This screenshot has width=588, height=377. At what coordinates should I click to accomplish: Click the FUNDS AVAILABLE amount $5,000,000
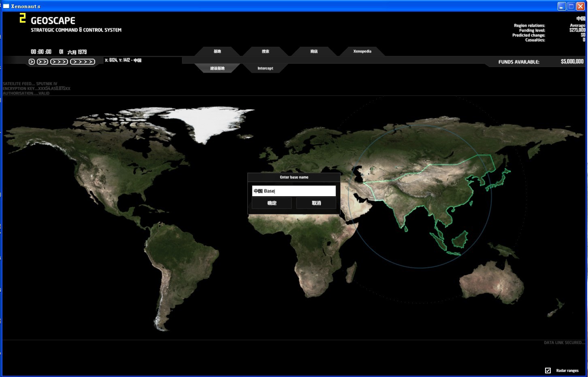(572, 61)
